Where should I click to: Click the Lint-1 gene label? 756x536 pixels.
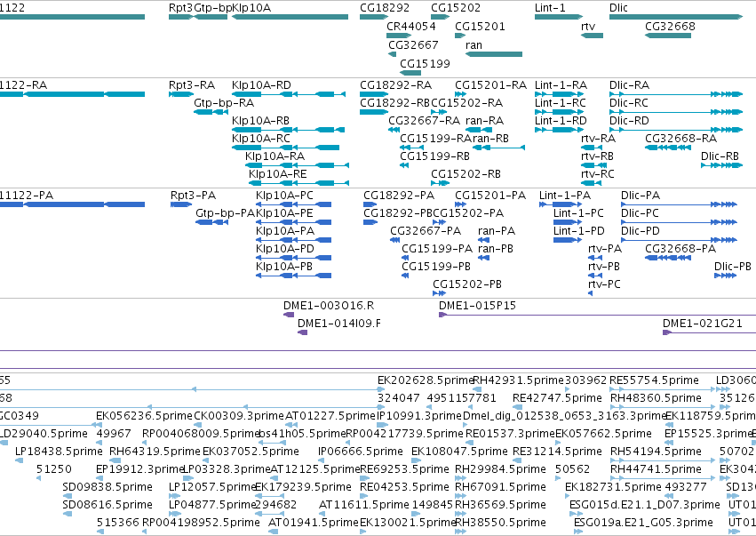coord(550,8)
